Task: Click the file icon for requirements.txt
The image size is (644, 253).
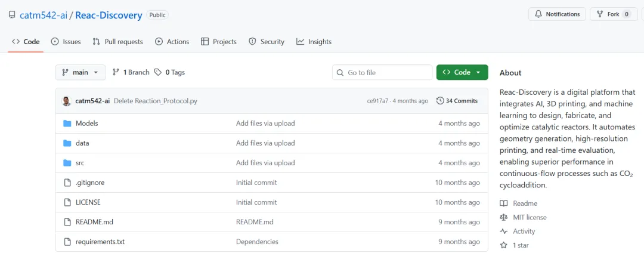Action: [x=67, y=242]
